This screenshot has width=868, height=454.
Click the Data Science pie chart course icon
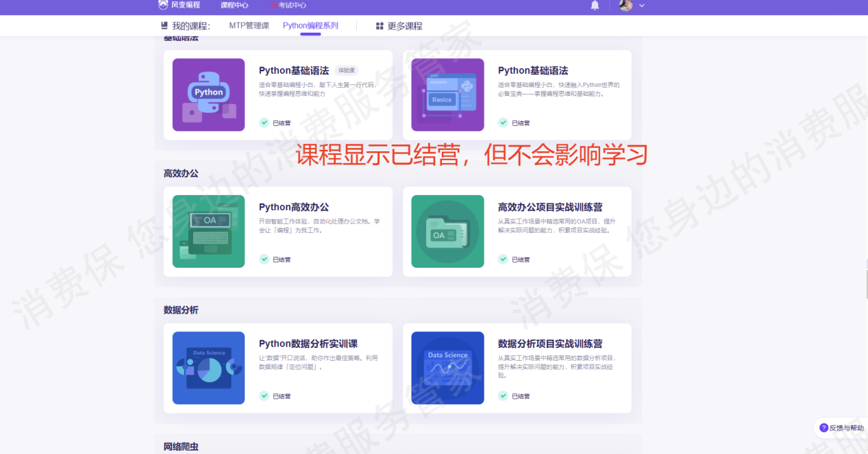[x=208, y=368]
